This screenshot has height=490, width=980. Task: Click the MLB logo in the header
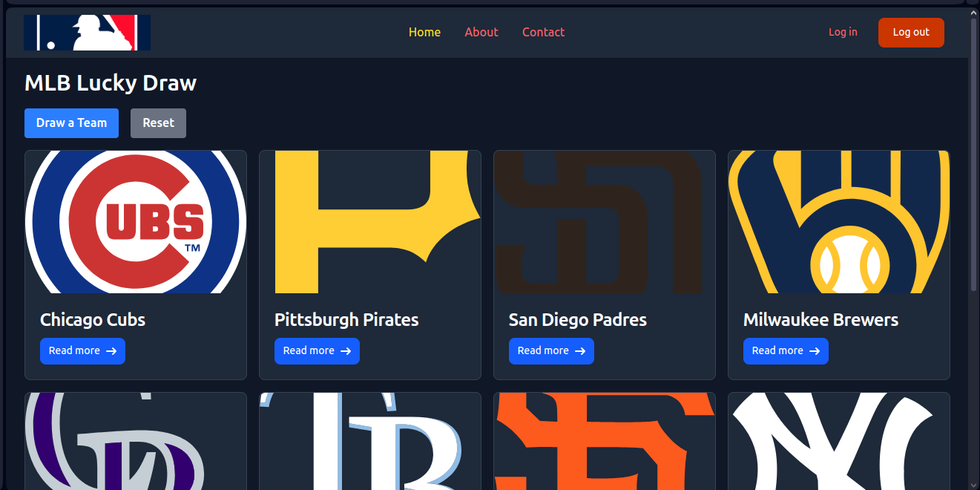pyautogui.click(x=87, y=32)
